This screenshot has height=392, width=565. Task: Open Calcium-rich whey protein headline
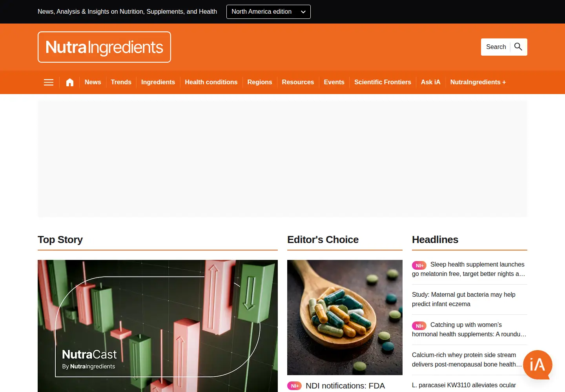pos(467,360)
